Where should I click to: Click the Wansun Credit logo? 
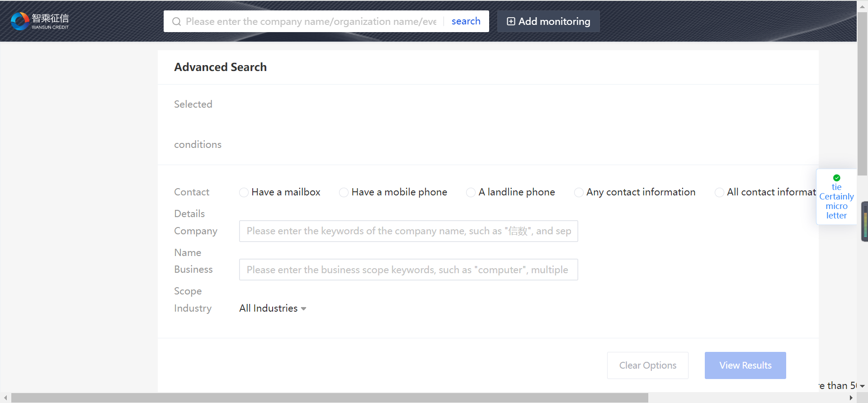[40, 21]
